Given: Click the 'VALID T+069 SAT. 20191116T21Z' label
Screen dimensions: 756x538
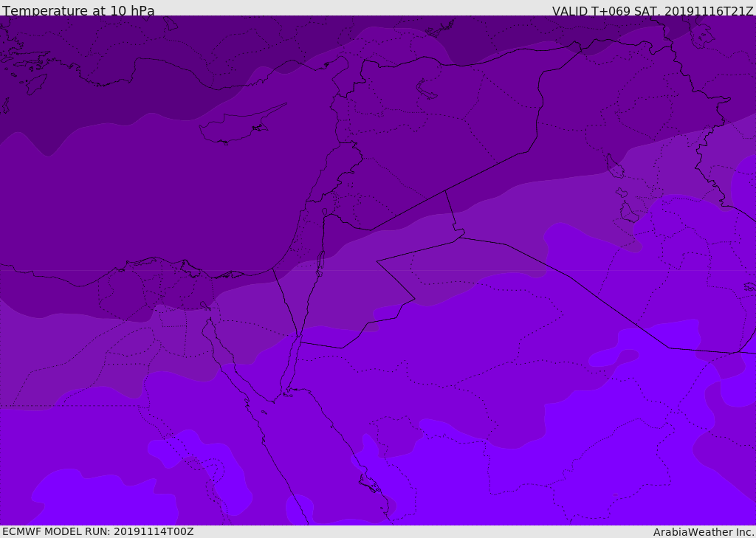Looking at the screenshot, I should click(653, 11).
